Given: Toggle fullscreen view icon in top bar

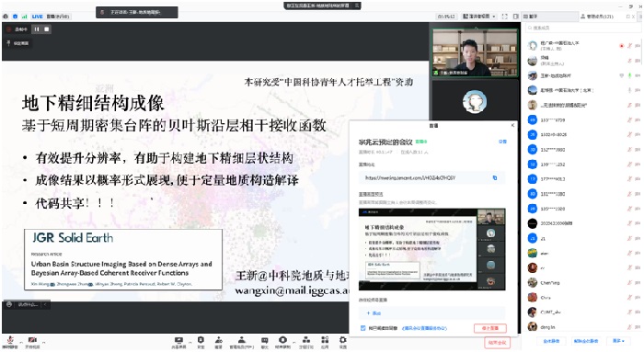Looking at the screenshot, I should pyautogui.click(x=505, y=17).
